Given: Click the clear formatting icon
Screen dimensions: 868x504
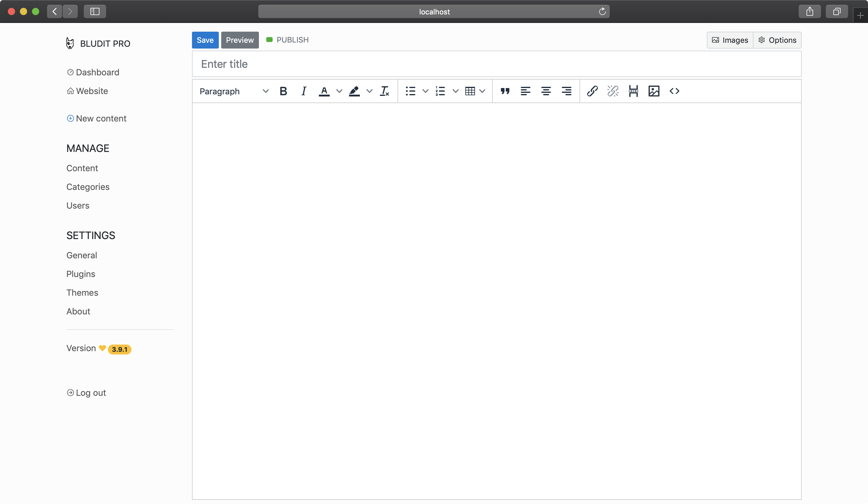Looking at the screenshot, I should [x=384, y=91].
